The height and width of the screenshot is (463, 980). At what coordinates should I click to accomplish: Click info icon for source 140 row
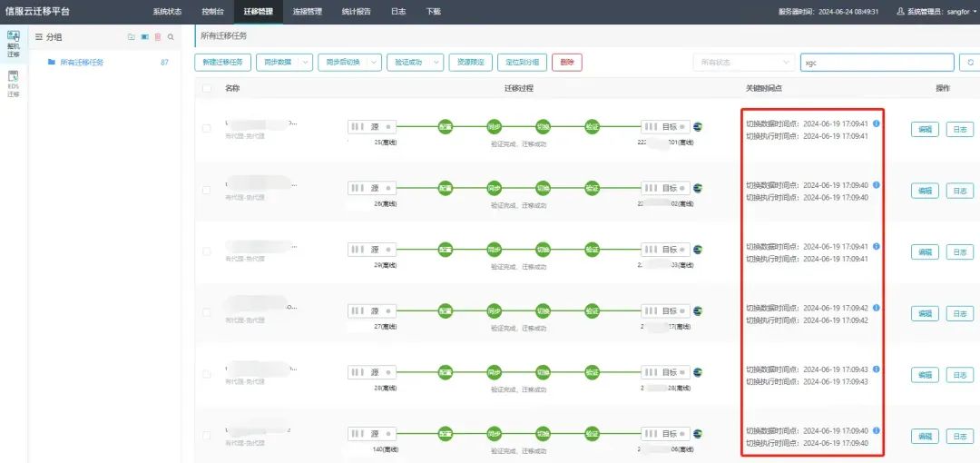point(877,430)
